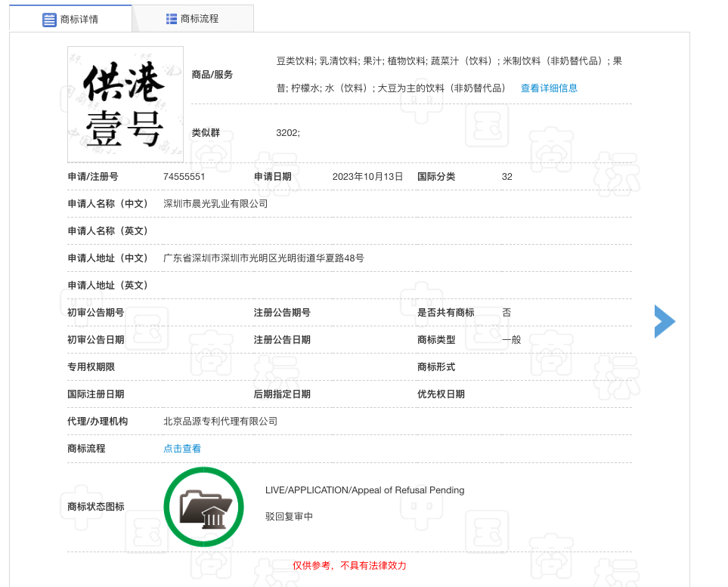The image size is (728, 587).
Task: Click the 后期指定日期 label
Action: pos(282,394)
